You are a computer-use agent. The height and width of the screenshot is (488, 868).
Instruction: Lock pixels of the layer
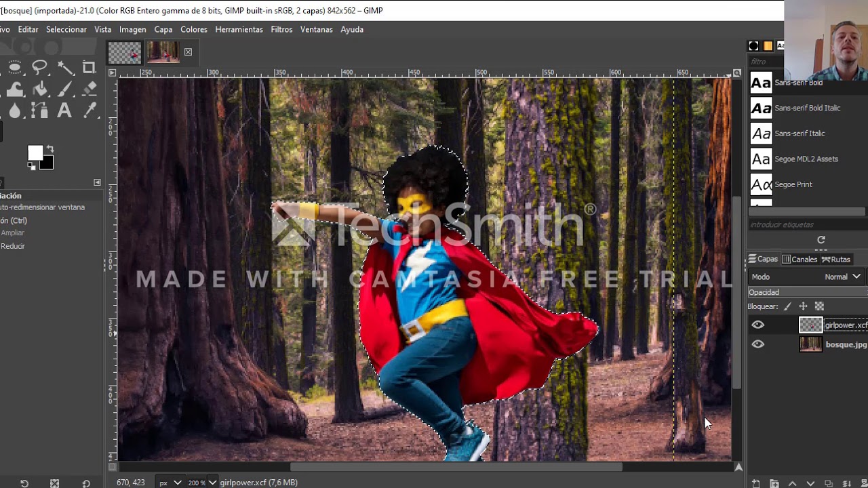pos(787,306)
